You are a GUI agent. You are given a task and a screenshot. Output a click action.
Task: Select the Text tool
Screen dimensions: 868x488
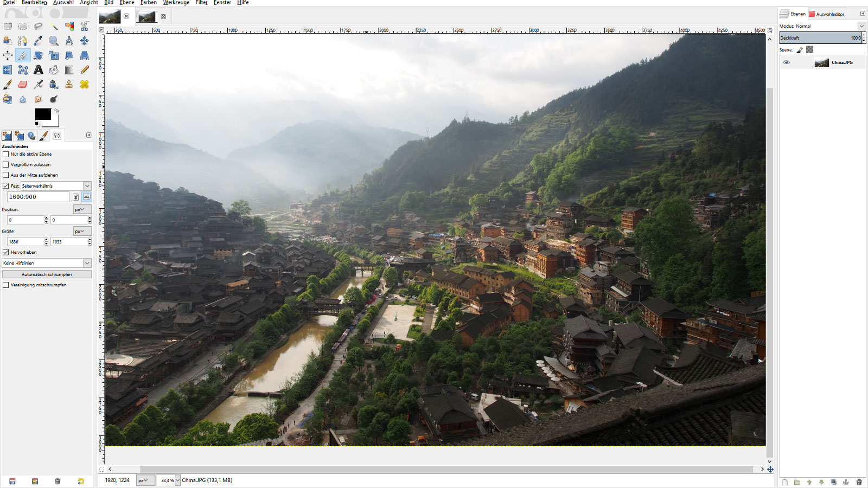click(x=38, y=70)
